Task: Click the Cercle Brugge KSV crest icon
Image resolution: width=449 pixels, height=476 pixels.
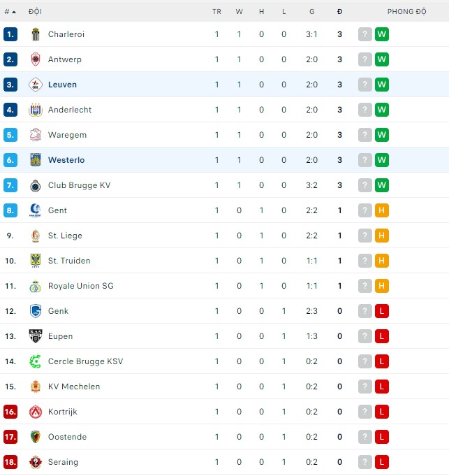Action: pos(36,361)
